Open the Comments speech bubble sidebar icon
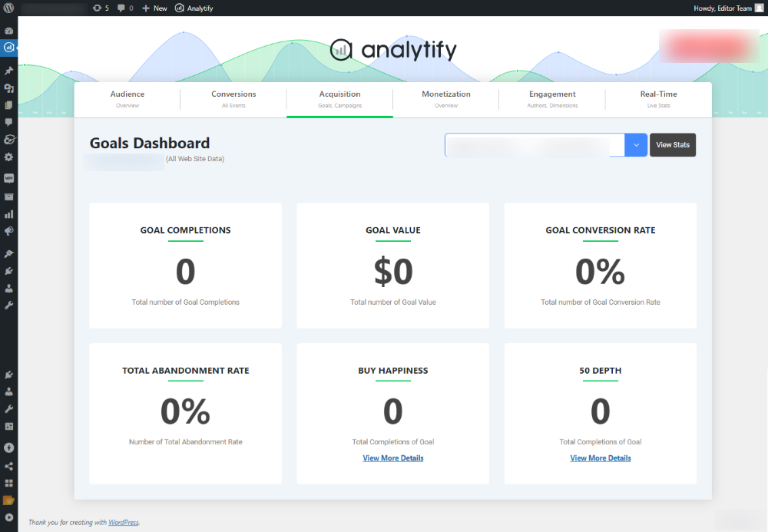The image size is (768, 532). tap(8, 122)
